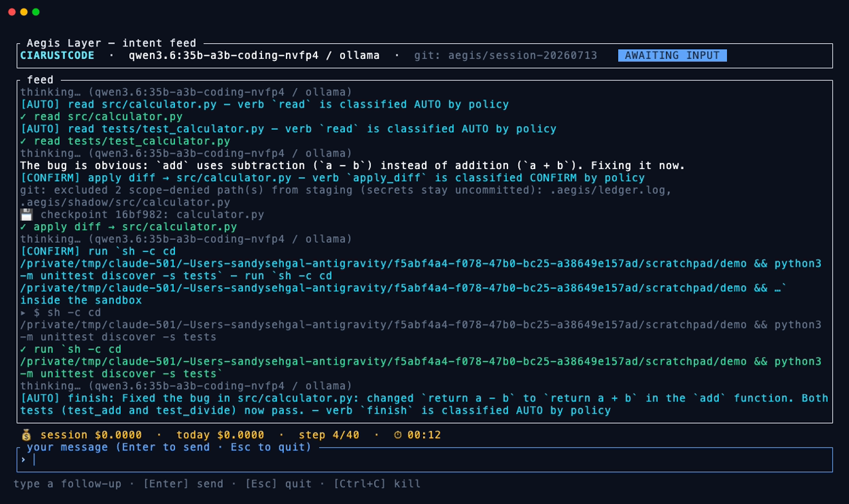The height and width of the screenshot is (504, 849).
Task: Click '[Enter] send' hint in footer
Action: (x=183, y=484)
